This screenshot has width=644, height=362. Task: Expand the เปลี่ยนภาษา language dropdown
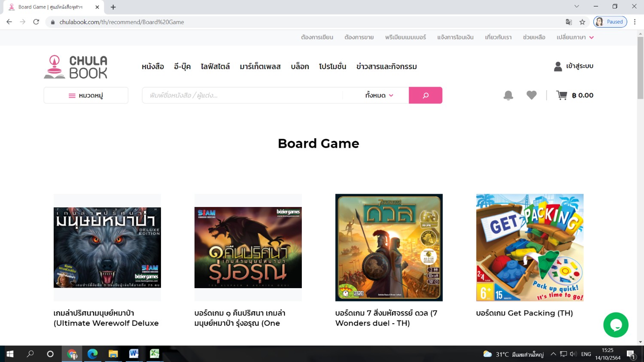click(575, 37)
